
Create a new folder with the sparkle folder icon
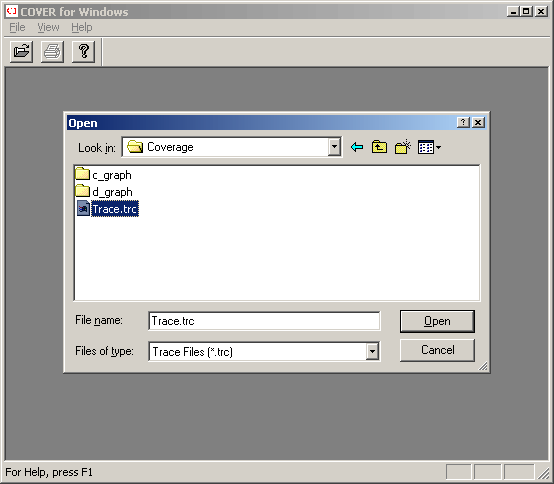coord(403,147)
